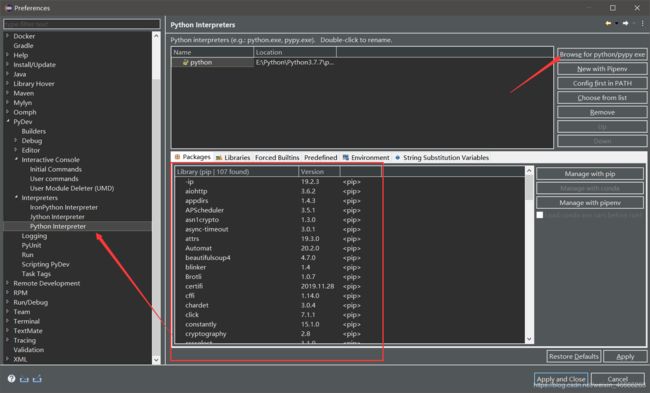Select User Module Deleter (UMD) item
This screenshot has width=650, height=393.
(x=72, y=188)
